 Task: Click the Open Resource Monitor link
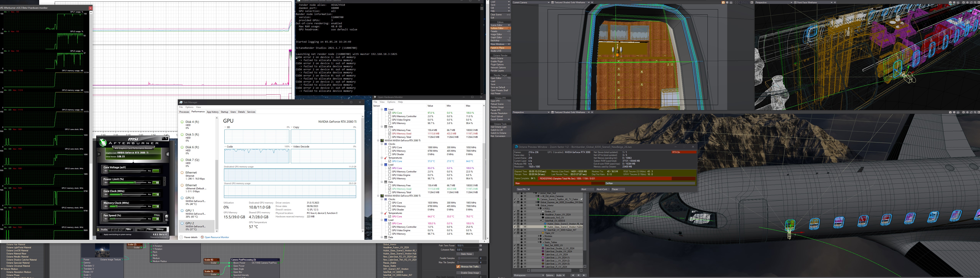coord(217,237)
